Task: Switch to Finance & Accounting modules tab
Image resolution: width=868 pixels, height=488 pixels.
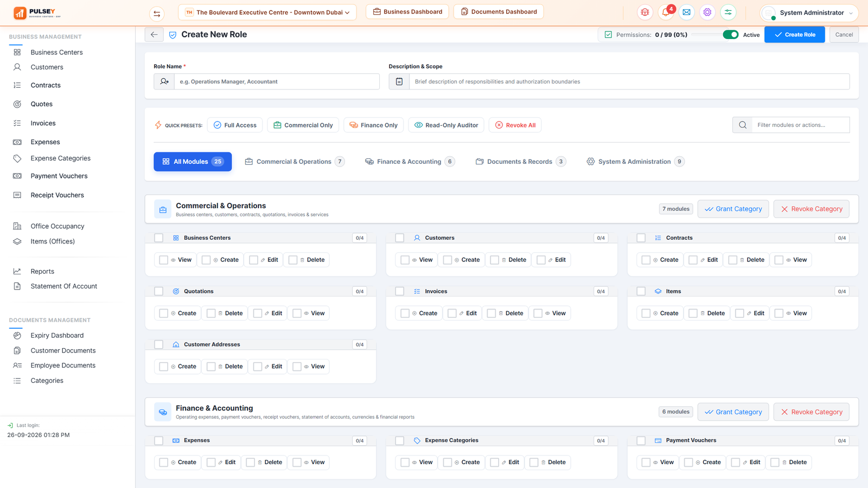Action: coord(410,162)
